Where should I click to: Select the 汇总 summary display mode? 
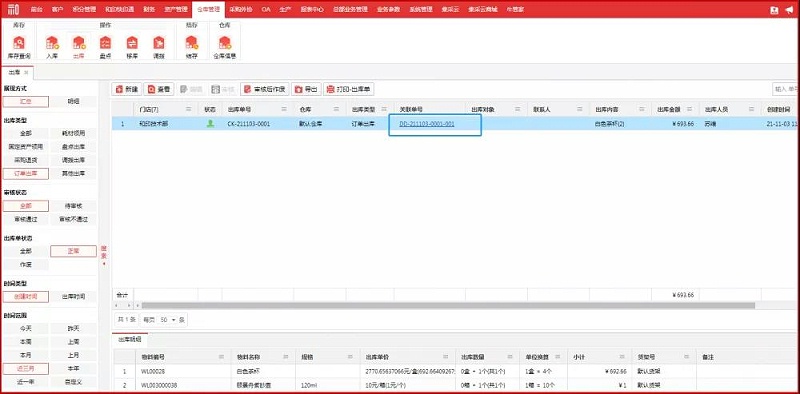click(26, 102)
